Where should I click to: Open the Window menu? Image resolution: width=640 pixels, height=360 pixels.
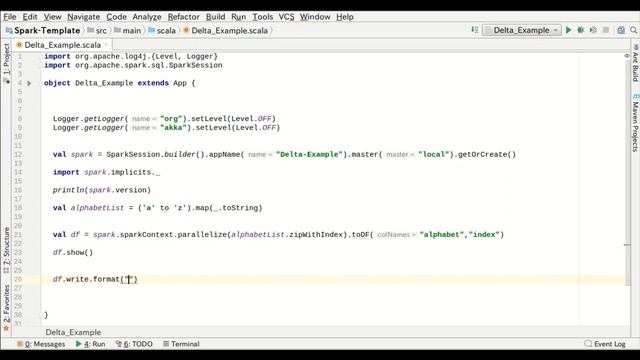315,17
